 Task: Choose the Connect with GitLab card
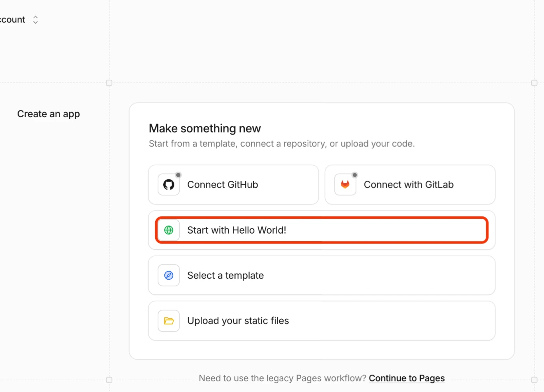410,185
